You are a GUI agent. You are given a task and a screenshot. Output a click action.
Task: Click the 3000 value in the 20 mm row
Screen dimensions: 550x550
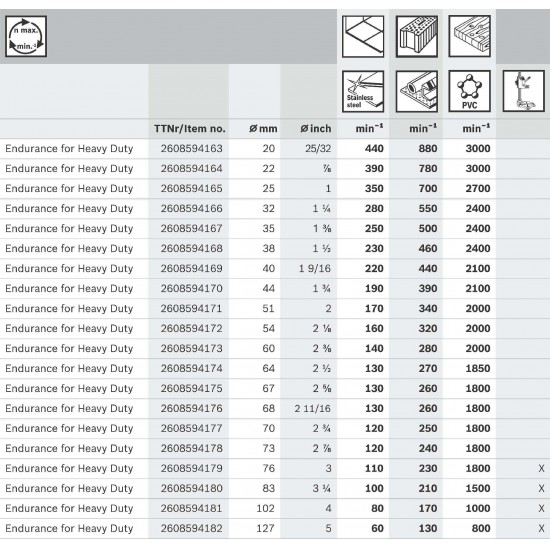[478, 148]
